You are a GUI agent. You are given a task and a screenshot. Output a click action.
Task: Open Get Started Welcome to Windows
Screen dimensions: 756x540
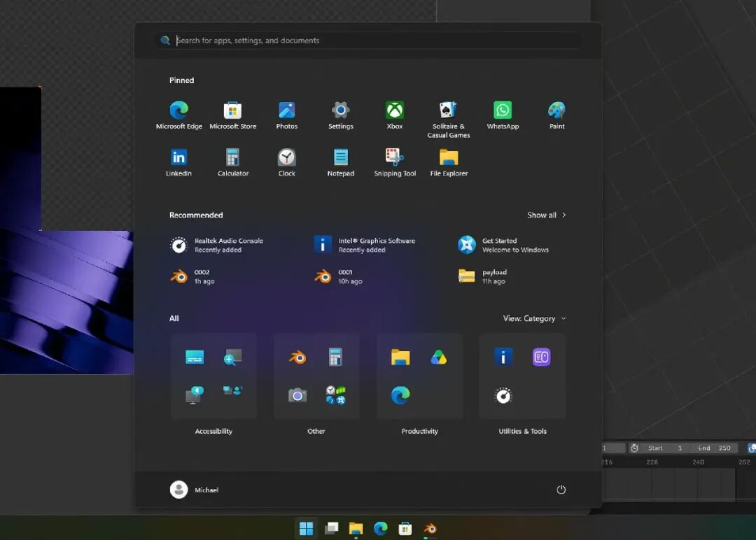click(503, 246)
